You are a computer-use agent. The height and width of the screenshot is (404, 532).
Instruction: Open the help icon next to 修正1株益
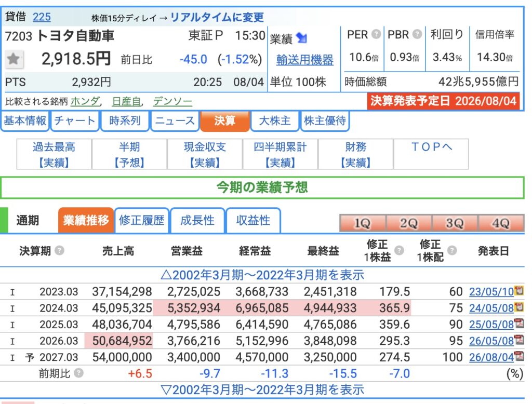point(399,250)
